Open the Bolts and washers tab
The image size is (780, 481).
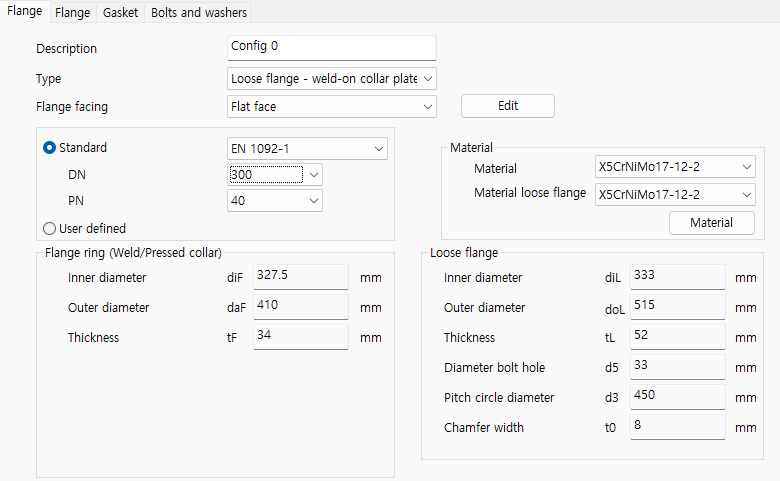[x=199, y=13]
